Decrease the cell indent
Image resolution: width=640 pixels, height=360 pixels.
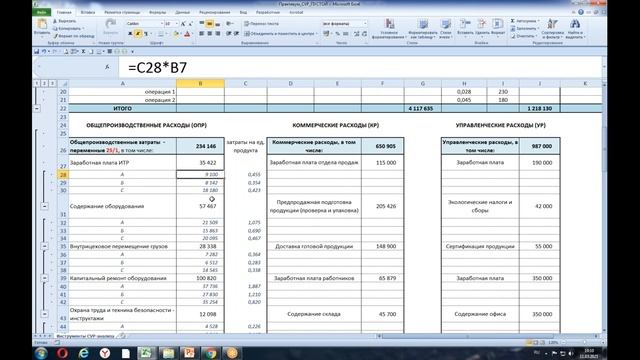pos(228,33)
